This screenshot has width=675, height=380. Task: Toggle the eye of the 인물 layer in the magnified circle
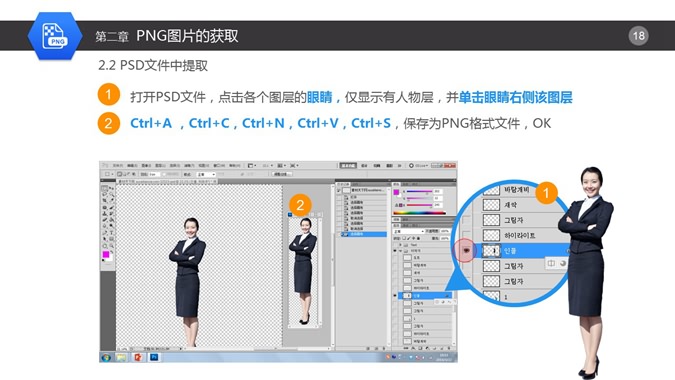(467, 250)
